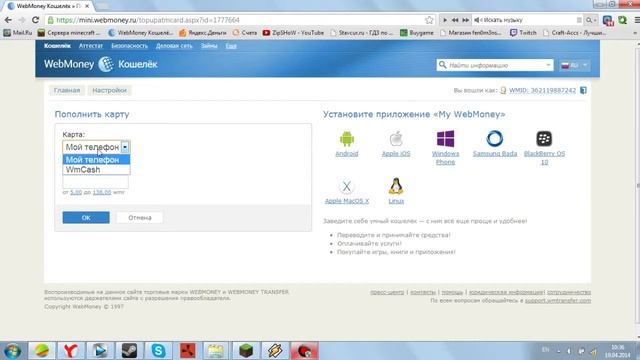Switch to the Главная tab
Screen dimensions: 640x360
[x=67, y=90]
